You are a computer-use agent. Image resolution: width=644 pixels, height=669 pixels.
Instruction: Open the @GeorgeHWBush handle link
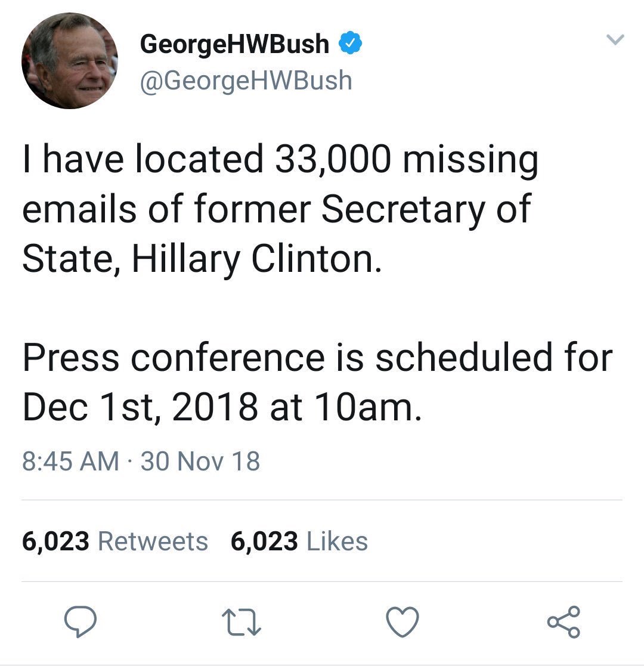(x=246, y=80)
